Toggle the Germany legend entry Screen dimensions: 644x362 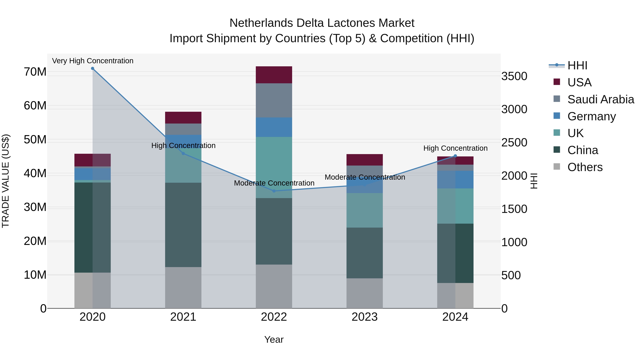tap(584, 116)
